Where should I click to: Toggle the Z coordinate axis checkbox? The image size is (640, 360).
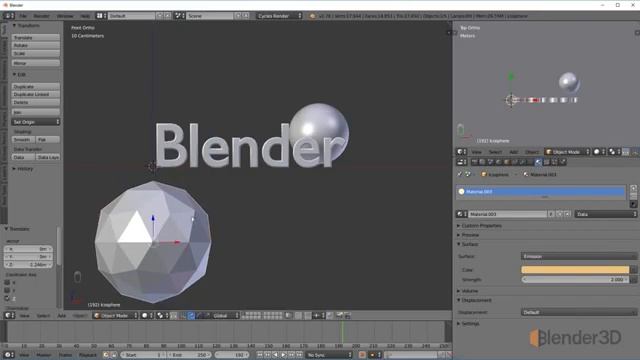tap(7, 298)
